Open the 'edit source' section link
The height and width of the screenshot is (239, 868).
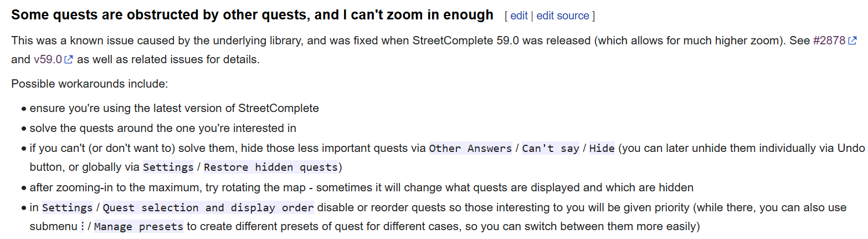tap(563, 16)
